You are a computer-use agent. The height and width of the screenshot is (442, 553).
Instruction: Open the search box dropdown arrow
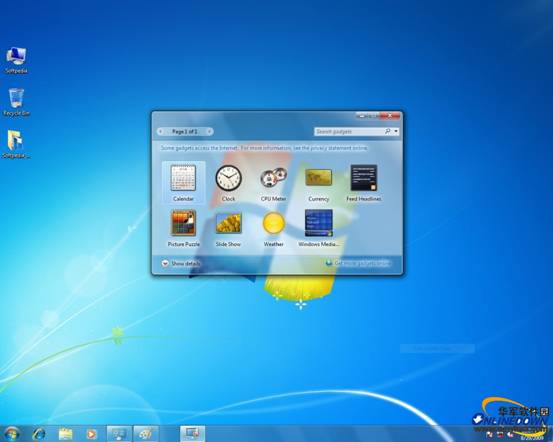tap(396, 132)
